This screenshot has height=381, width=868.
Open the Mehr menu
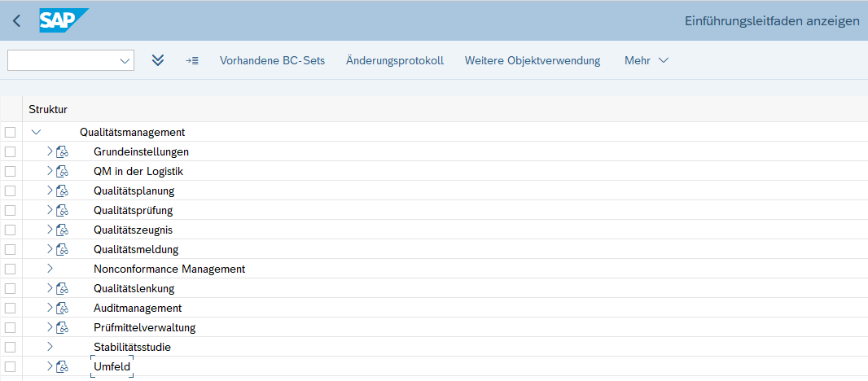pyautogui.click(x=647, y=60)
